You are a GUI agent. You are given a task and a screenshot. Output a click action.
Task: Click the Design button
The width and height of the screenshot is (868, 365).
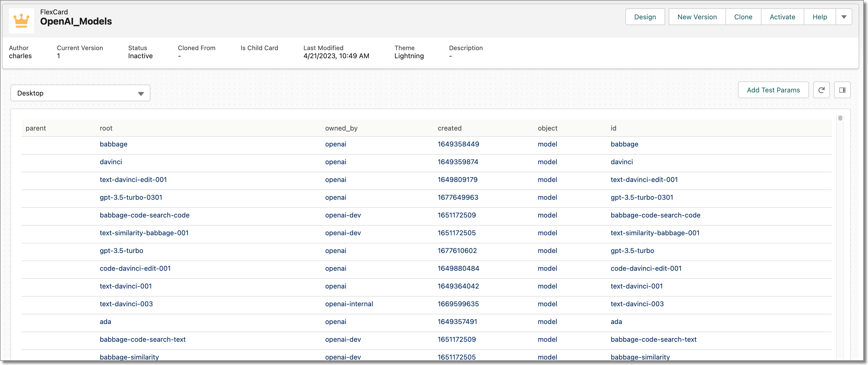click(x=645, y=17)
